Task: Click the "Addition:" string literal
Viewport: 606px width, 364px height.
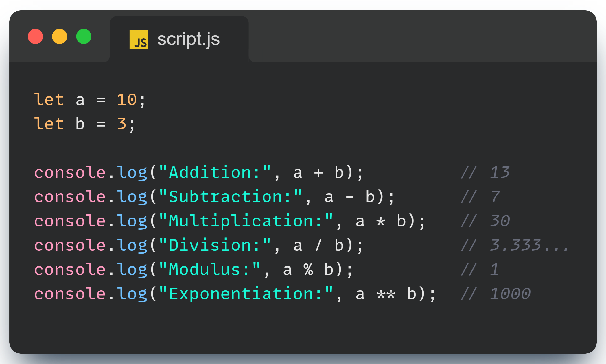Action: [x=215, y=172]
